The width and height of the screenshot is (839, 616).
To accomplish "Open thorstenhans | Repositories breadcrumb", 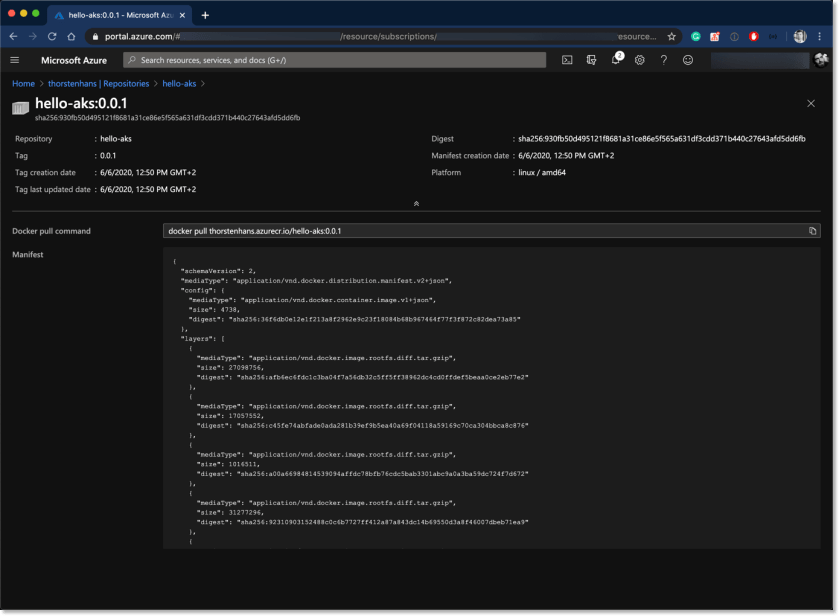I will pyautogui.click(x=98, y=83).
